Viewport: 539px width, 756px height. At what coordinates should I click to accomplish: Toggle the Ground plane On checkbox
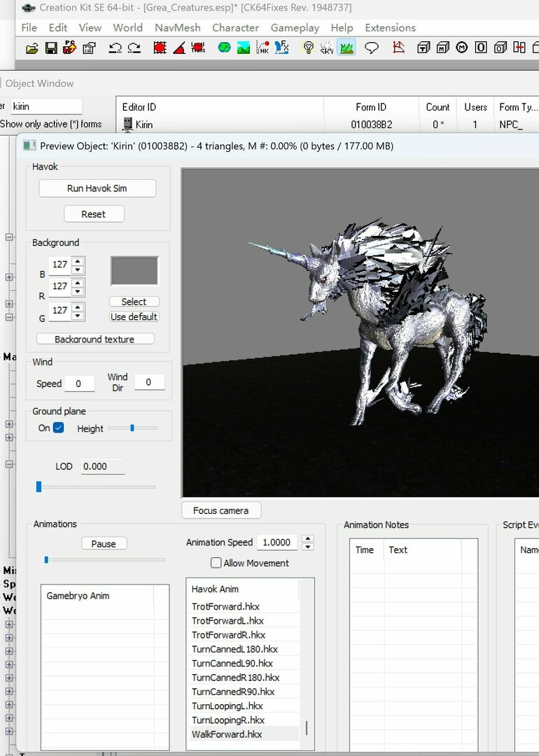coord(58,428)
